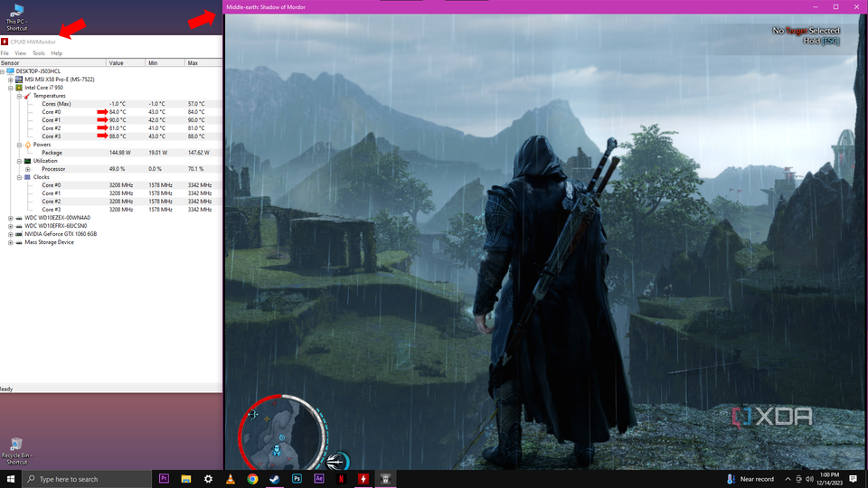868x488 pixels.
Task: Open File Explorer from the taskbar
Action: (x=186, y=479)
